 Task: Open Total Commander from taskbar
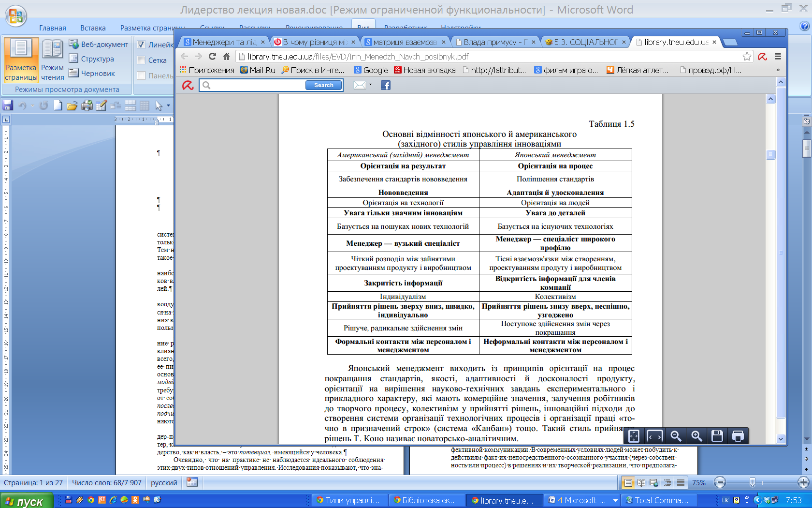pos(659,500)
